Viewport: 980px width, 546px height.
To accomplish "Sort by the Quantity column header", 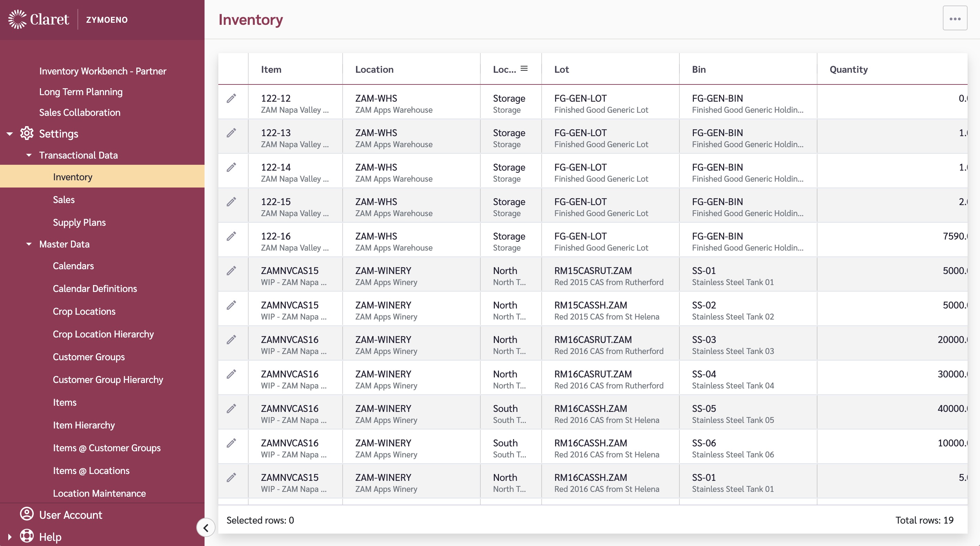I will [x=848, y=69].
